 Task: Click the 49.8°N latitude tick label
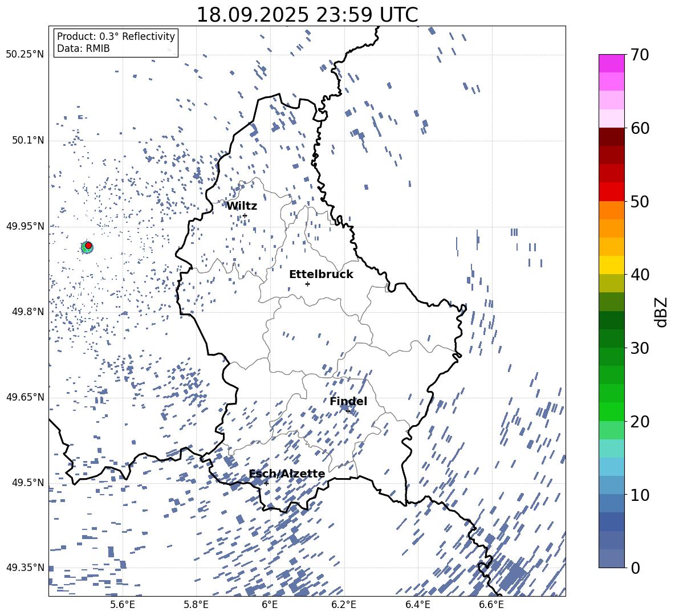click(28, 312)
